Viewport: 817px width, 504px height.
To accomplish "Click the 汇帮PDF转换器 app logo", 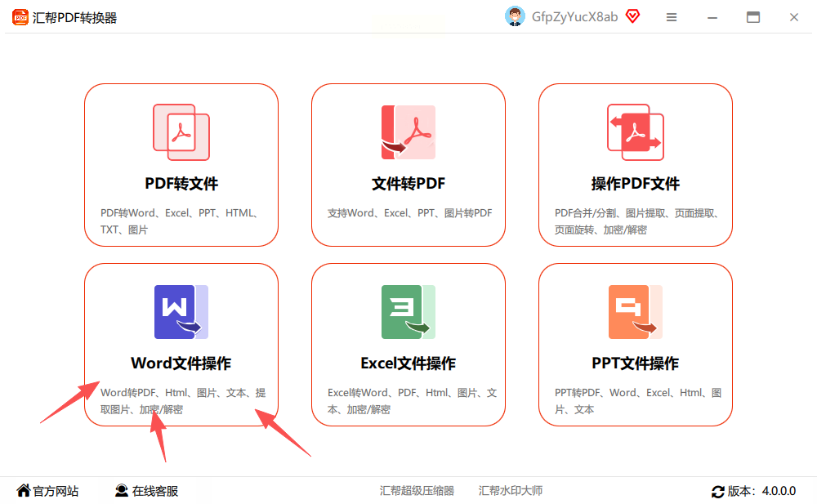I will (x=20, y=17).
